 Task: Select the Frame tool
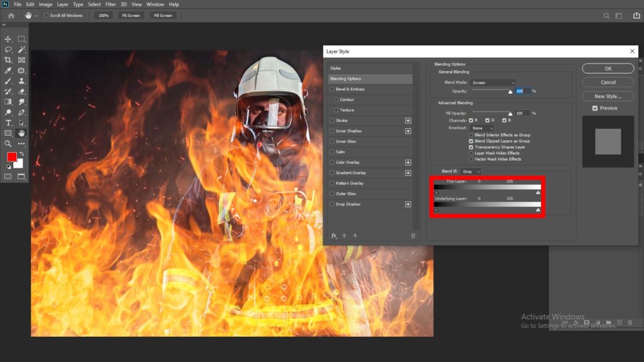click(x=21, y=60)
